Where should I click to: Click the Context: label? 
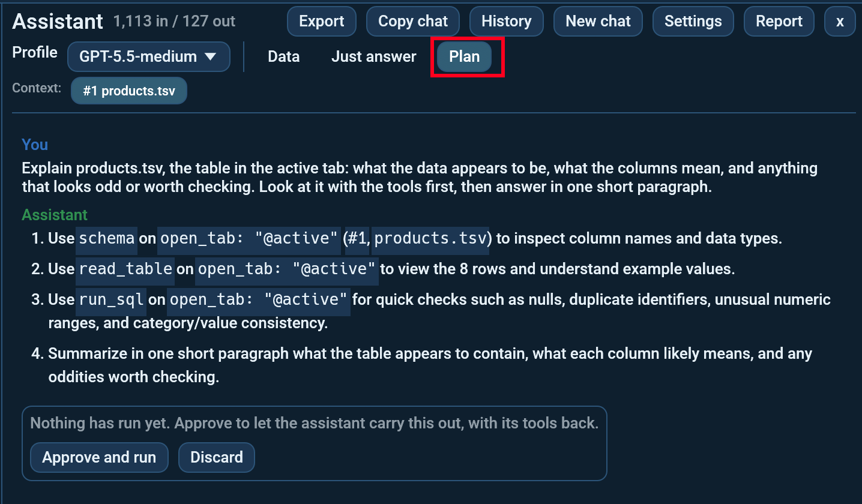pyautogui.click(x=37, y=88)
